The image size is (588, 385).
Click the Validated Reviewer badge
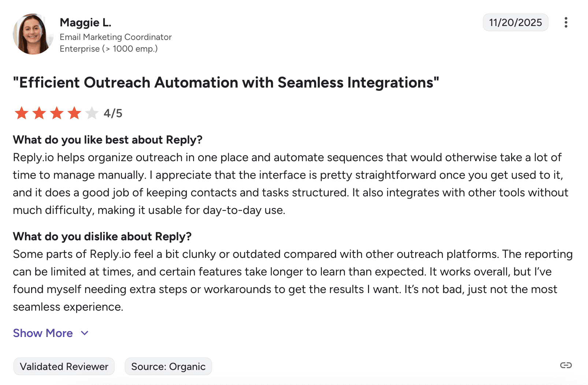pos(64,366)
